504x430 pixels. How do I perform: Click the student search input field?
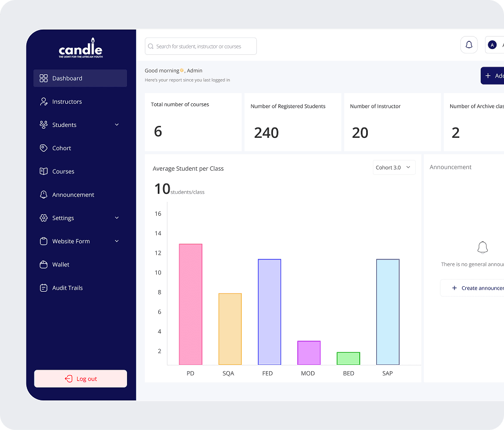(x=201, y=46)
